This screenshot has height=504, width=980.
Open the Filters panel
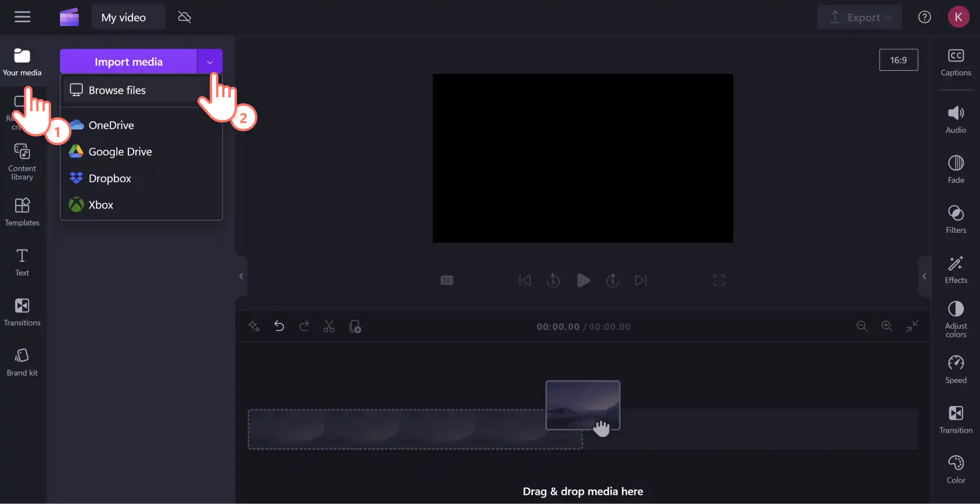tap(956, 219)
